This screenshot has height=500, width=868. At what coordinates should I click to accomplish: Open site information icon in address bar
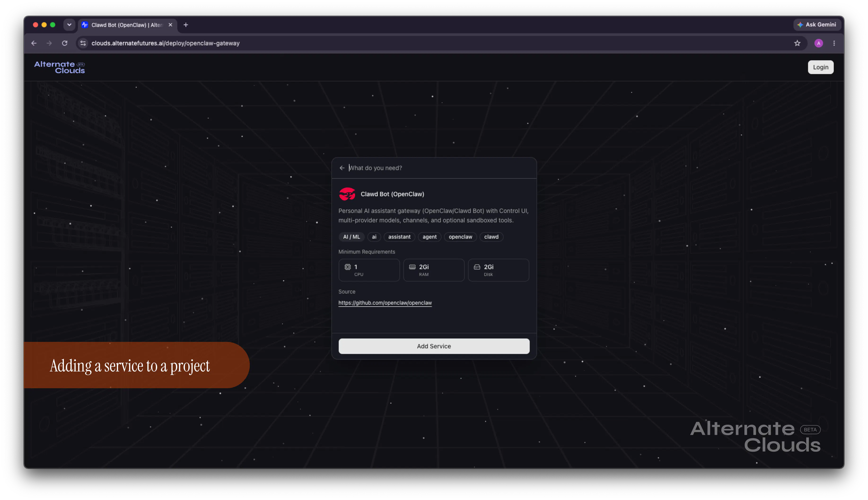click(83, 43)
